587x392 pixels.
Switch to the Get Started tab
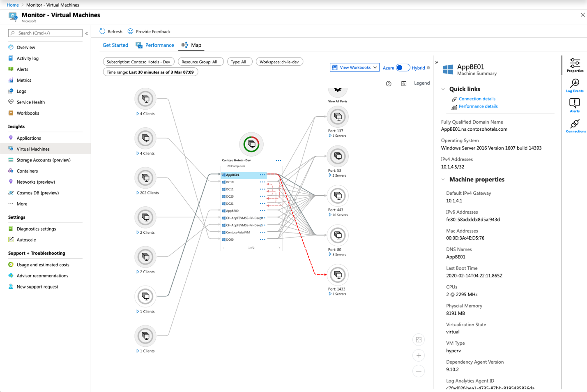click(x=115, y=45)
